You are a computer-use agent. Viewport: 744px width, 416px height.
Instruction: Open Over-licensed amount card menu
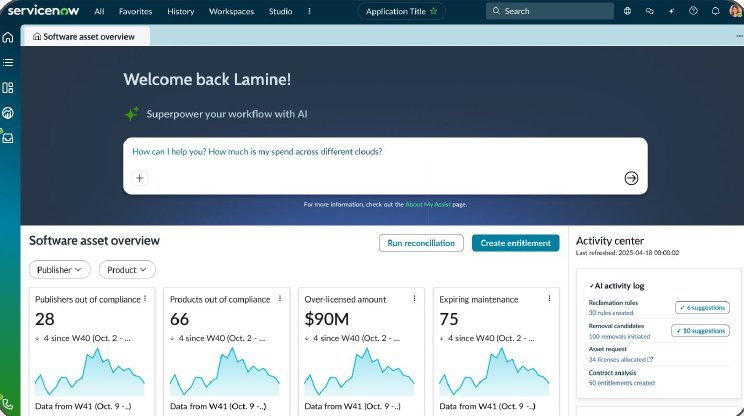(x=414, y=299)
